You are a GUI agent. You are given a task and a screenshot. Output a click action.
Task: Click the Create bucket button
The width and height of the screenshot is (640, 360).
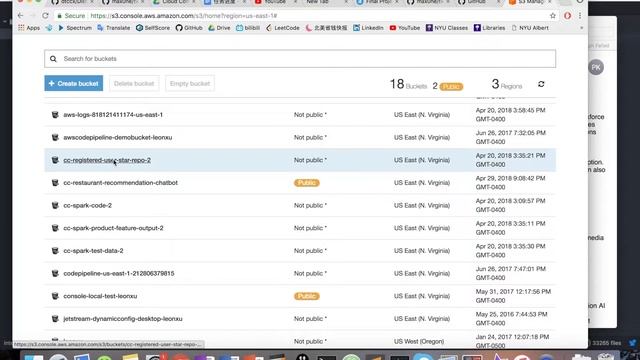click(x=73, y=83)
